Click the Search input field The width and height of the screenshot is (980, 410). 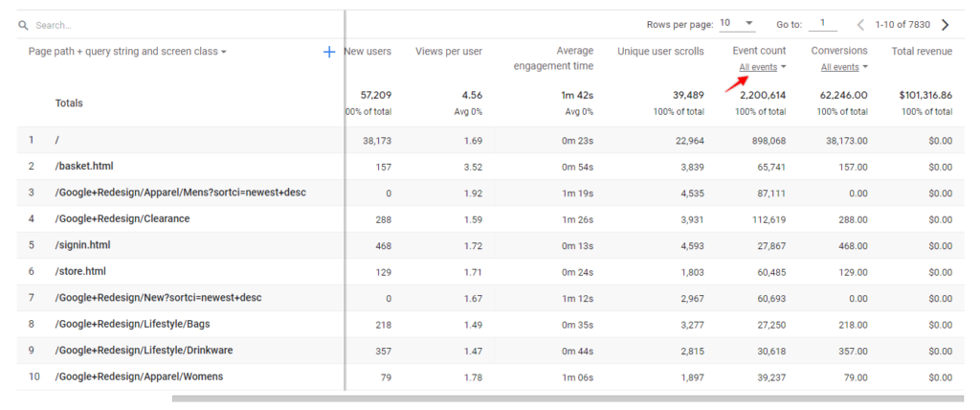click(x=181, y=26)
